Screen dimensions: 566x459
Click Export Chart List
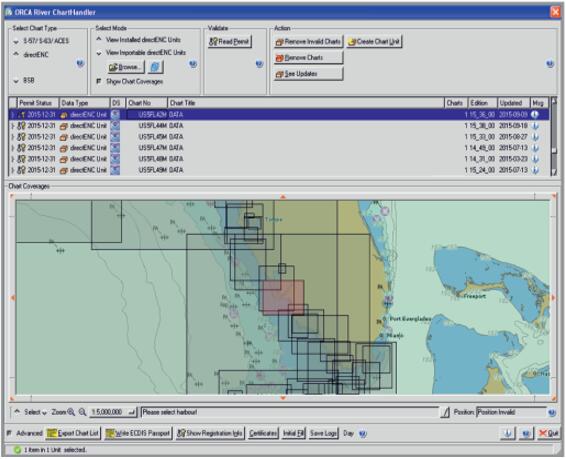(x=73, y=433)
